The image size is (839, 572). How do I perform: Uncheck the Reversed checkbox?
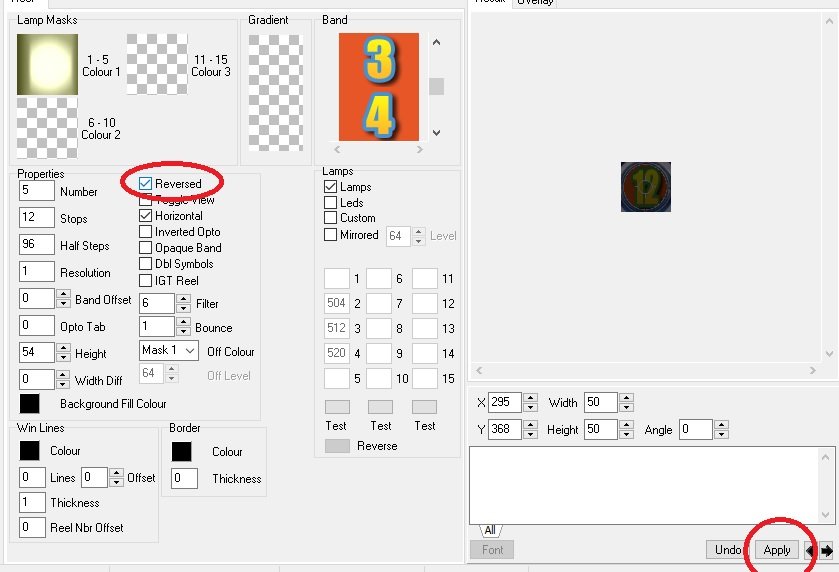click(146, 184)
